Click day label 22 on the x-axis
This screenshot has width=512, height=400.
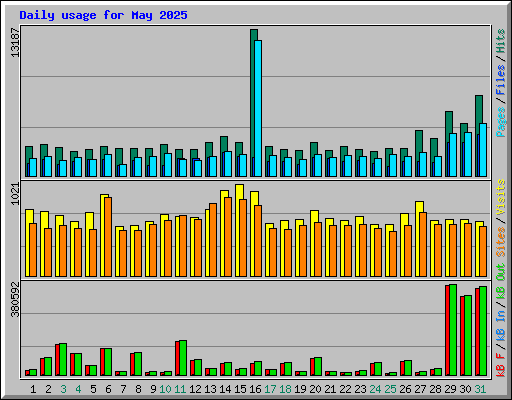[x=345, y=389]
